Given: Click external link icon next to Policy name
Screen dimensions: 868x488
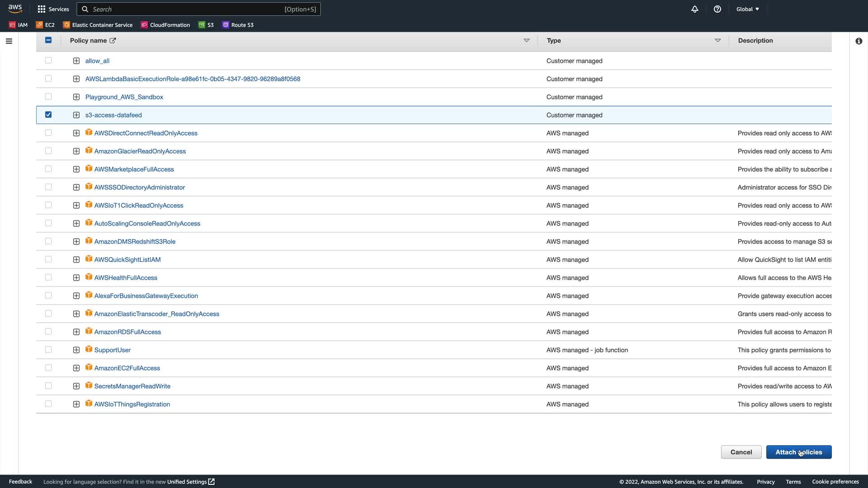Looking at the screenshot, I should [113, 41].
